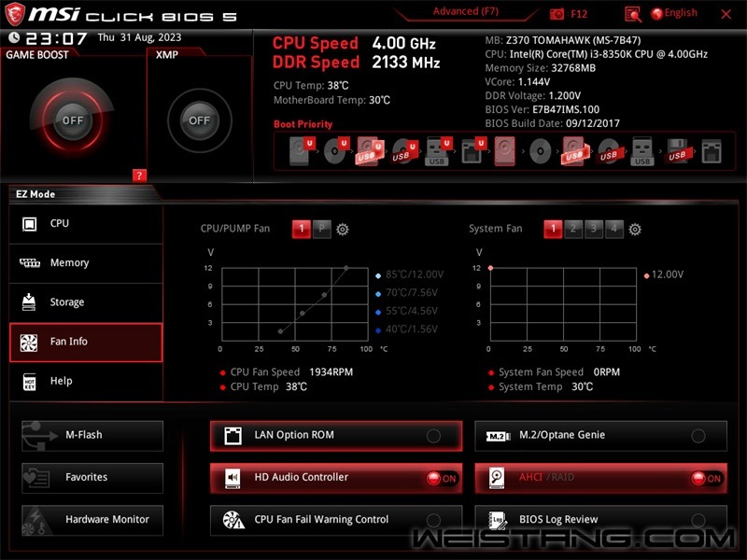
Task: Open Hardware Monitor
Action: click(x=92, y=520)
